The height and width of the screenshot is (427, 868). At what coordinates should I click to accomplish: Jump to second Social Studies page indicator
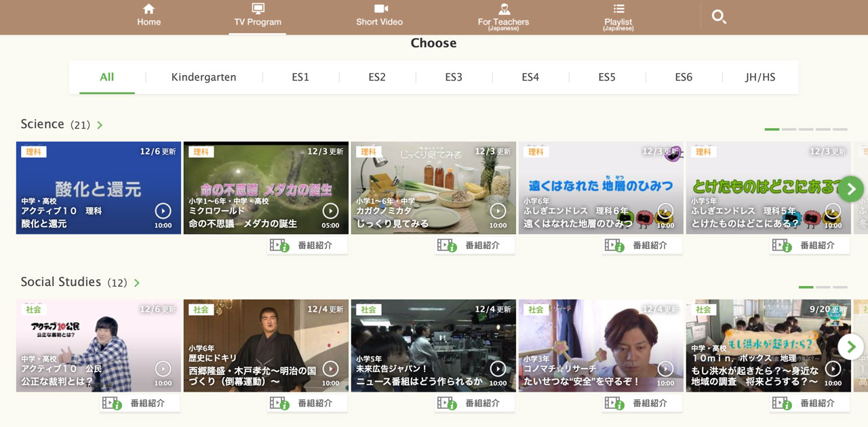pyautogui.click(x=823, y=287)
